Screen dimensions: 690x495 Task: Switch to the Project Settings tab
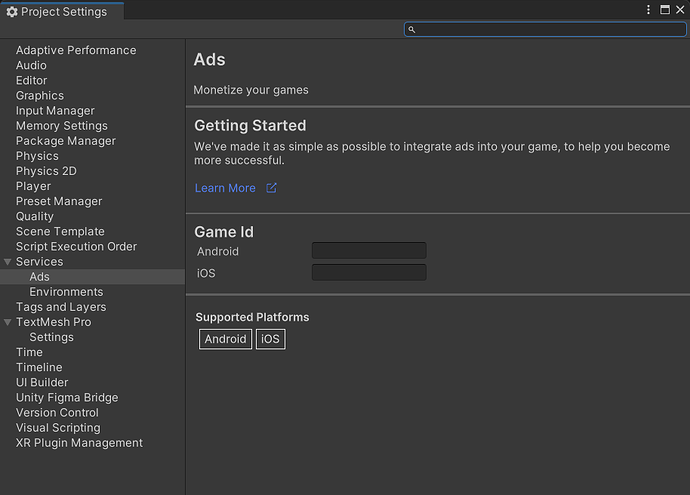[x=62, y=12]
